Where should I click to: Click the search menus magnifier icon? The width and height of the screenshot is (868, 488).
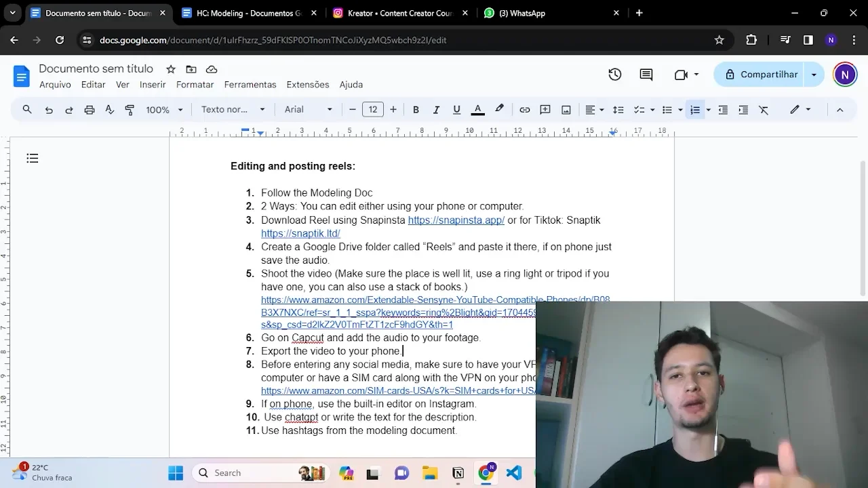click(27, 110)
